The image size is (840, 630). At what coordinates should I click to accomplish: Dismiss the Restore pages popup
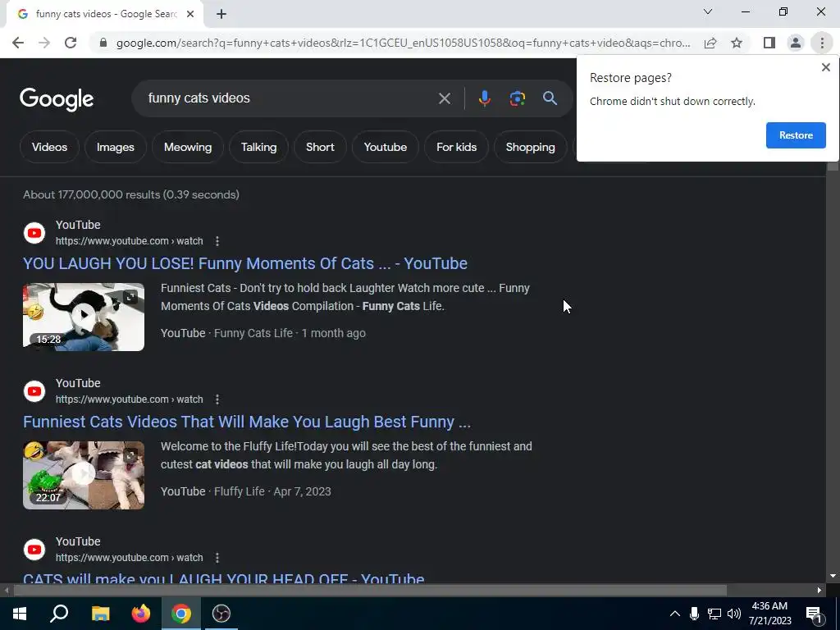coord(825,67)
